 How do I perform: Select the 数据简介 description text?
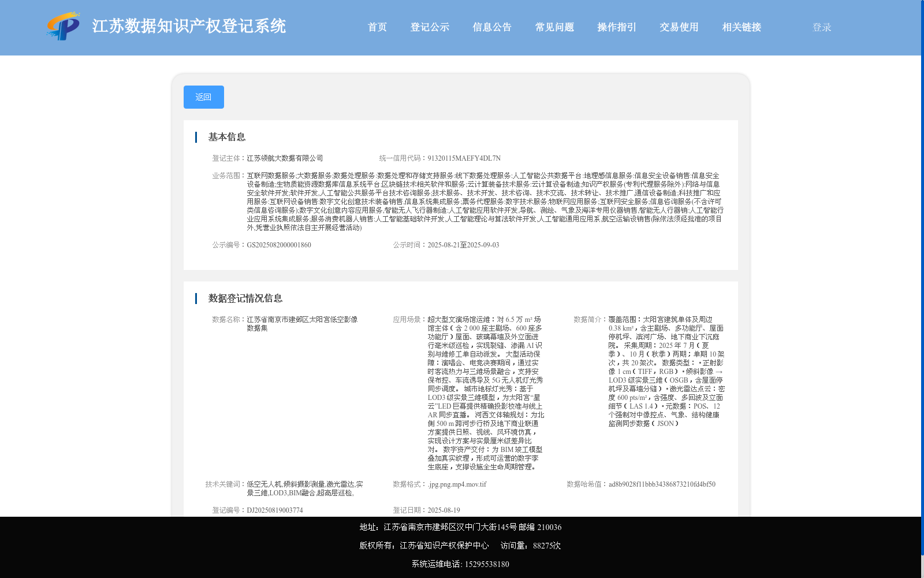click(x=666, y=372)
